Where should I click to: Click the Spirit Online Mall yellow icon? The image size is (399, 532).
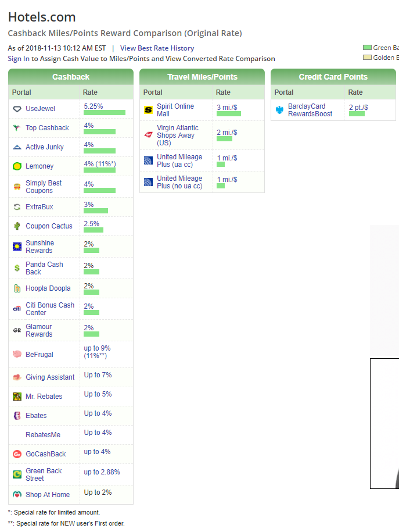point(149,110)
